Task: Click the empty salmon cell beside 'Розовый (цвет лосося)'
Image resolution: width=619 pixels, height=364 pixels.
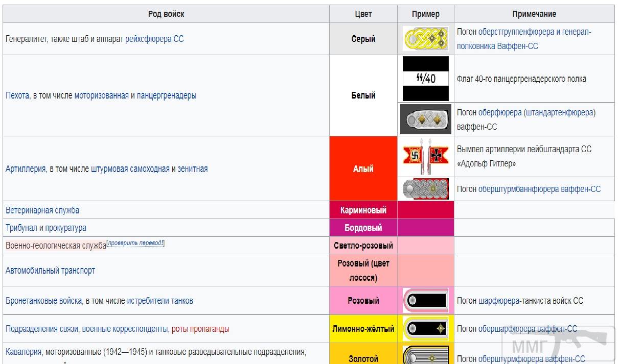Action: point(425,271)
